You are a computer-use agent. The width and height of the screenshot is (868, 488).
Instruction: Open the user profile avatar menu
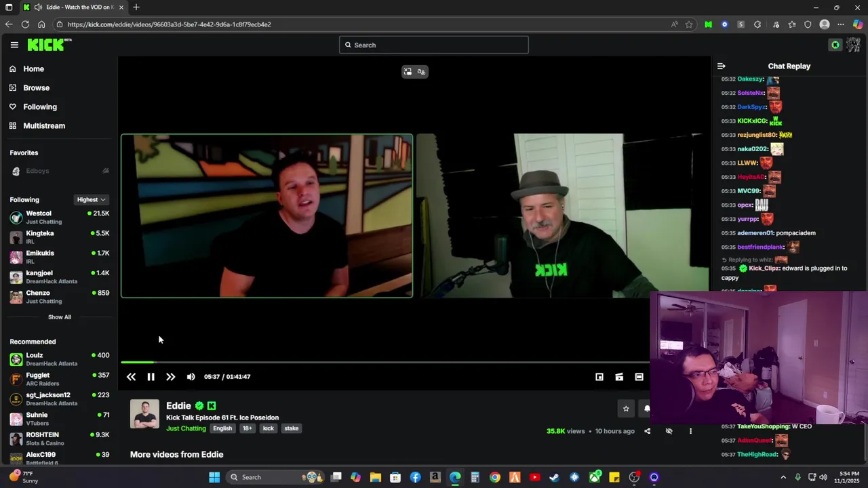pos(853,45)
